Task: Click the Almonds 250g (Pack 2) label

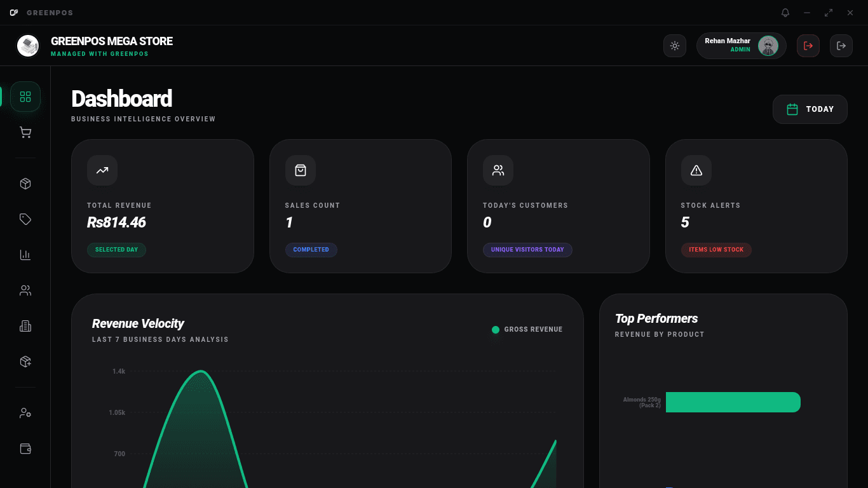Action: (x=642, y=402)
